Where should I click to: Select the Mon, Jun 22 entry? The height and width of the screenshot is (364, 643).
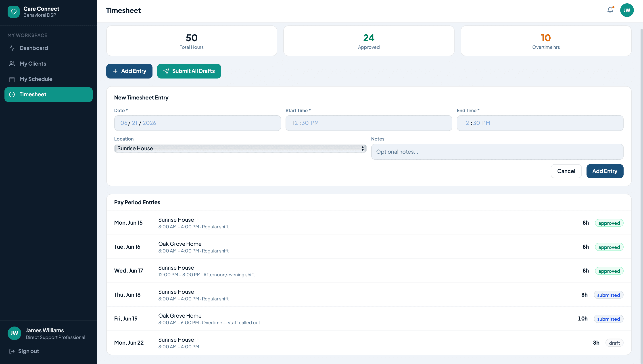tap(369, 343)
